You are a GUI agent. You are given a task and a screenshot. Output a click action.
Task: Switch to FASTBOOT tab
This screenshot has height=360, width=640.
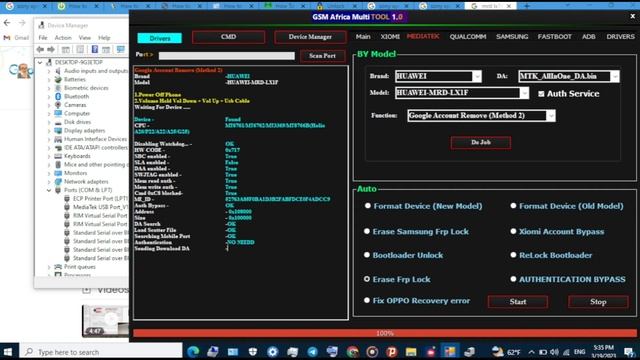[x=554, y=37]
